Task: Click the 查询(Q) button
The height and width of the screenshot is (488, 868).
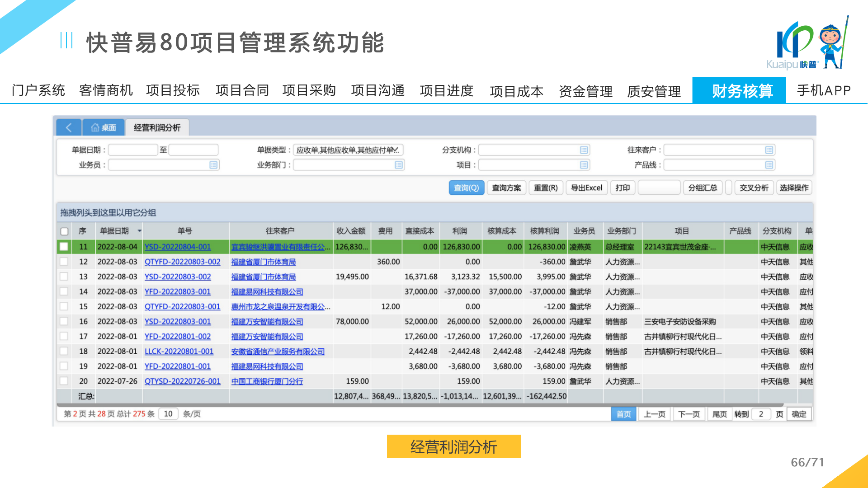Action: click(466, 188)
